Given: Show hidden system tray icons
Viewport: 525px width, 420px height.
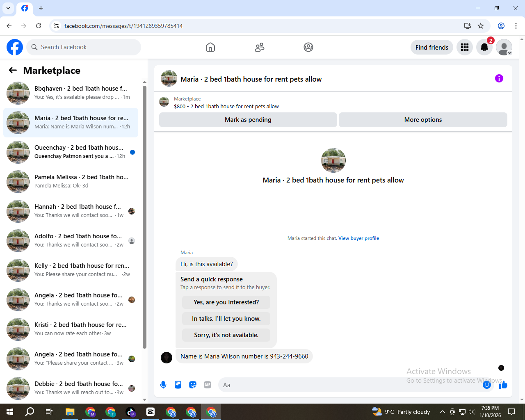Looking at the screenshot, I should (x=442, y=412).
